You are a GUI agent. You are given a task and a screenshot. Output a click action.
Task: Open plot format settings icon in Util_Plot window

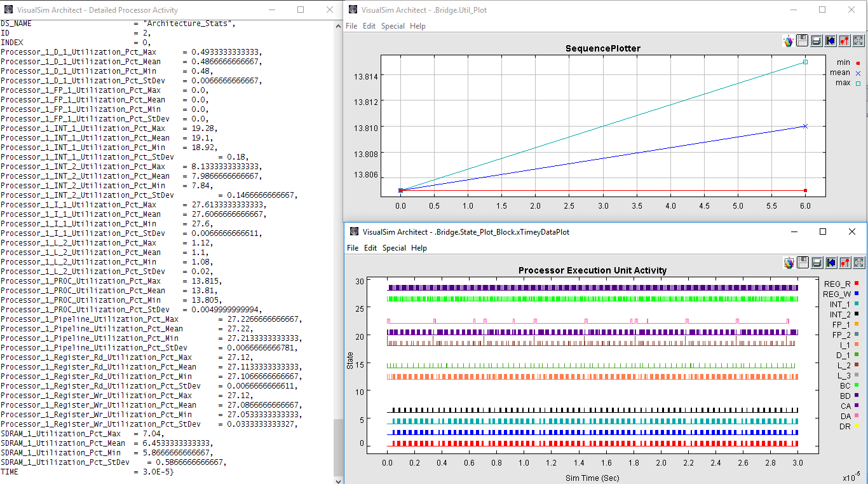(844, 41)
